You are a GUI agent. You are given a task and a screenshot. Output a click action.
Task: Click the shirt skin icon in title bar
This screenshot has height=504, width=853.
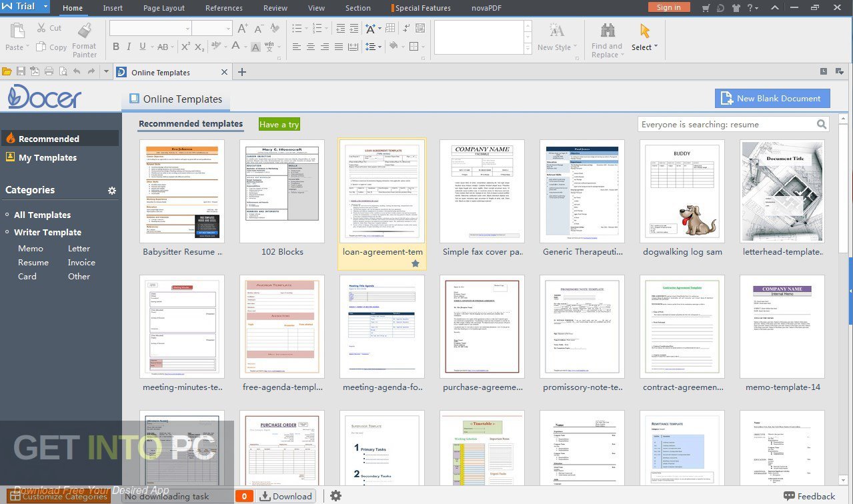point(736,8)
